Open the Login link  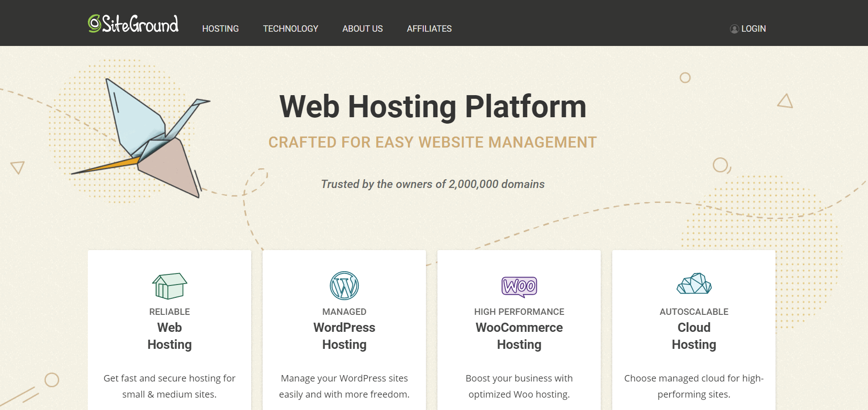(x=753, y=28)
